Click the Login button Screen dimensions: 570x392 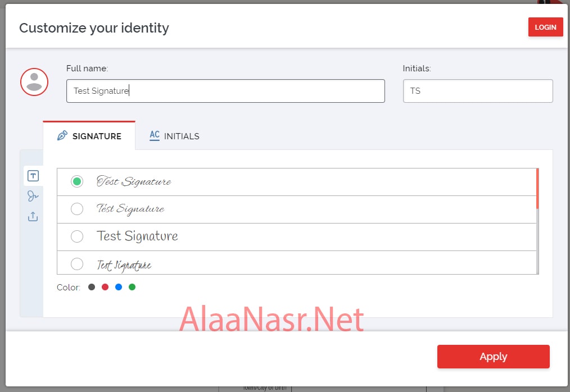(545, 27)
